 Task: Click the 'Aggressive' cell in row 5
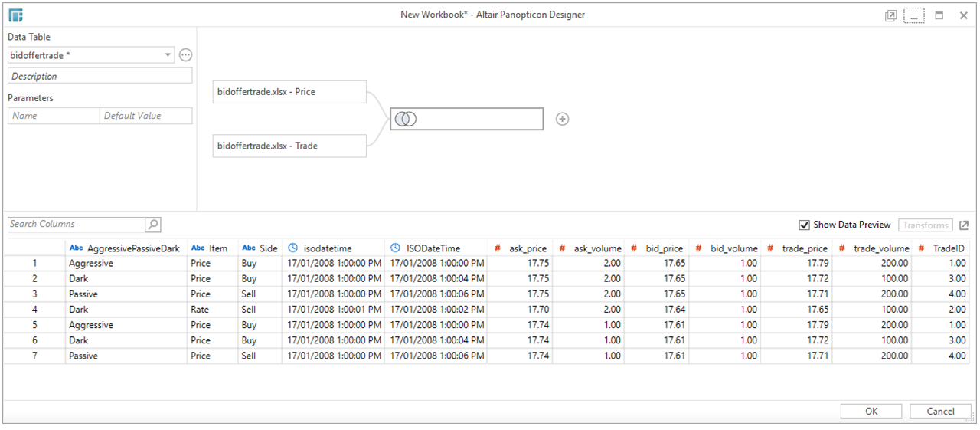(126, 325)
